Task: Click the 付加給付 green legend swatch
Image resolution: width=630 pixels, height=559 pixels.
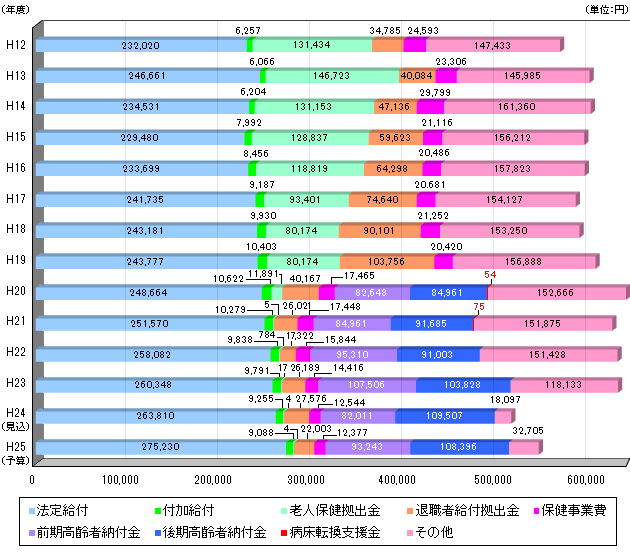Action: pos(158,511)
